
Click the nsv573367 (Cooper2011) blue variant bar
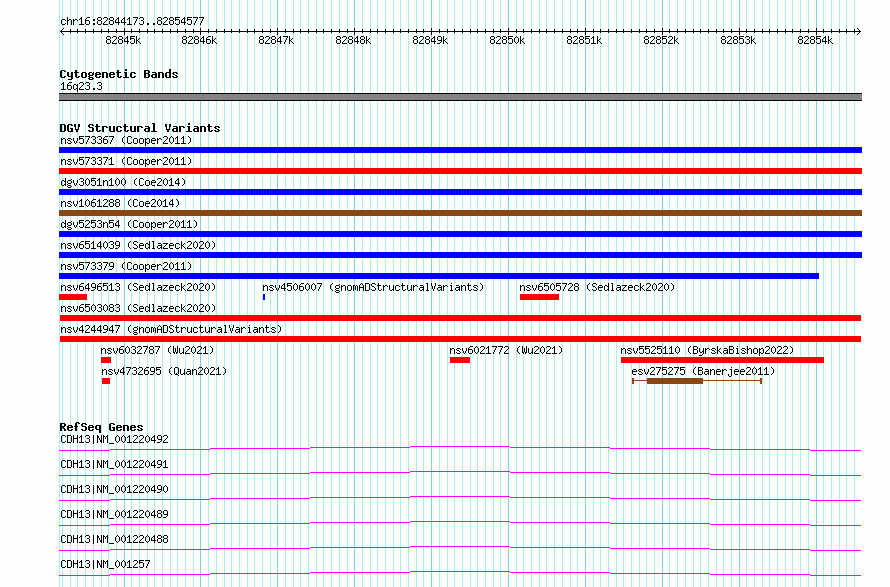(460, 150)
